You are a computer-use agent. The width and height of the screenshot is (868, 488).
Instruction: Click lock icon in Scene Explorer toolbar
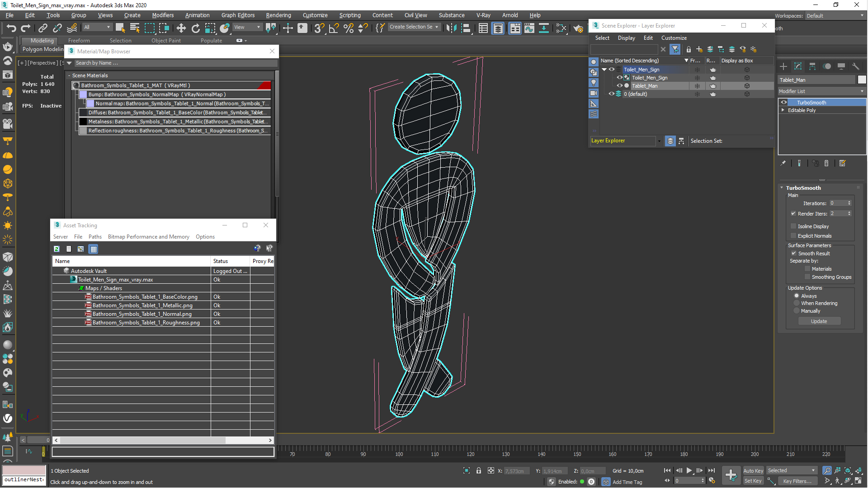[x=689, y=49]
